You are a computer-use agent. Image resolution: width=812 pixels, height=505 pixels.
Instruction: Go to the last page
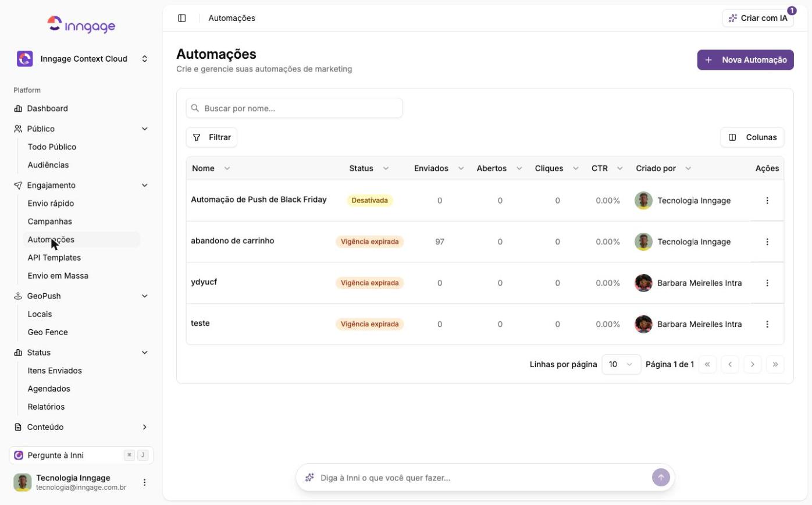point(775,364)
